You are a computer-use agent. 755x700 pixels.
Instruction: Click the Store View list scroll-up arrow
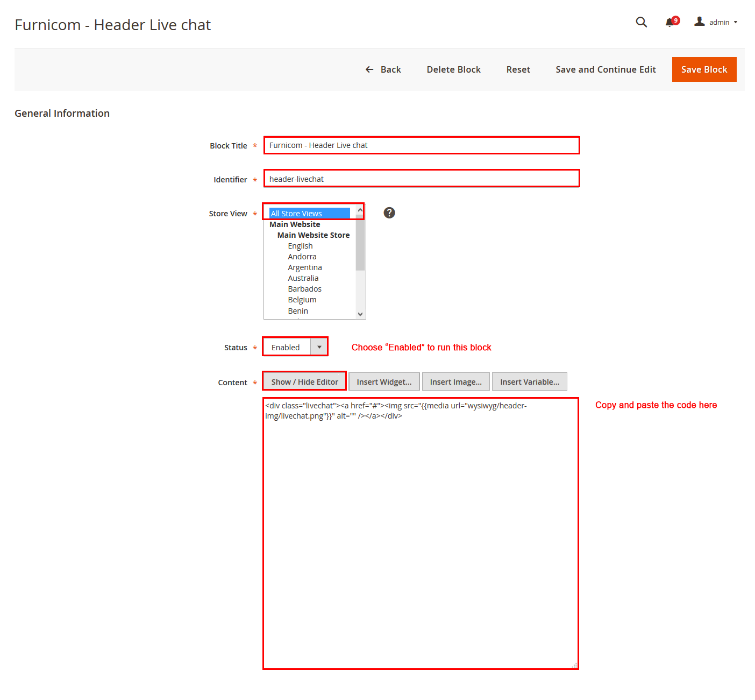[x=360, y=210]
